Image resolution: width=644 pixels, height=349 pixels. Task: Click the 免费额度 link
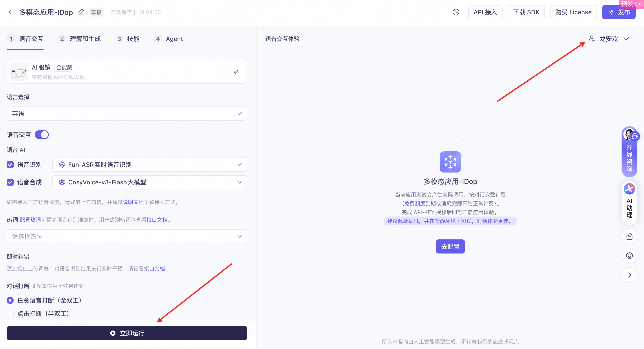(415, 203)
